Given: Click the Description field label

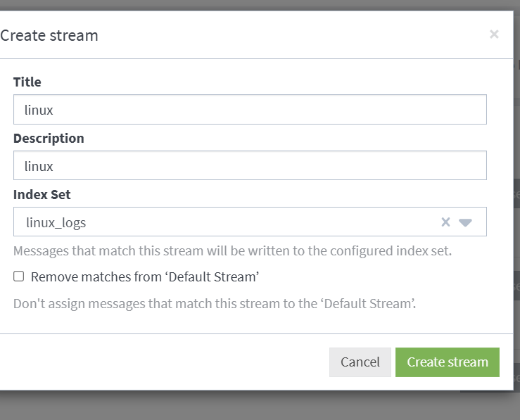Looking at the screenshot, I should 49,138.
